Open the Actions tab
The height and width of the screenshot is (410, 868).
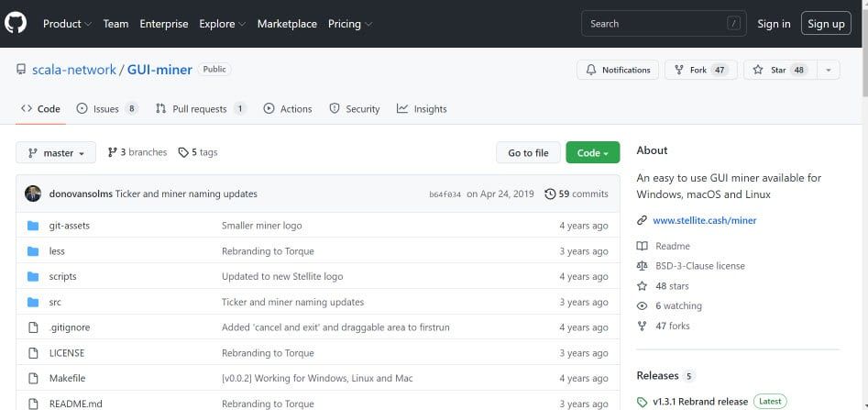[288, 109]
